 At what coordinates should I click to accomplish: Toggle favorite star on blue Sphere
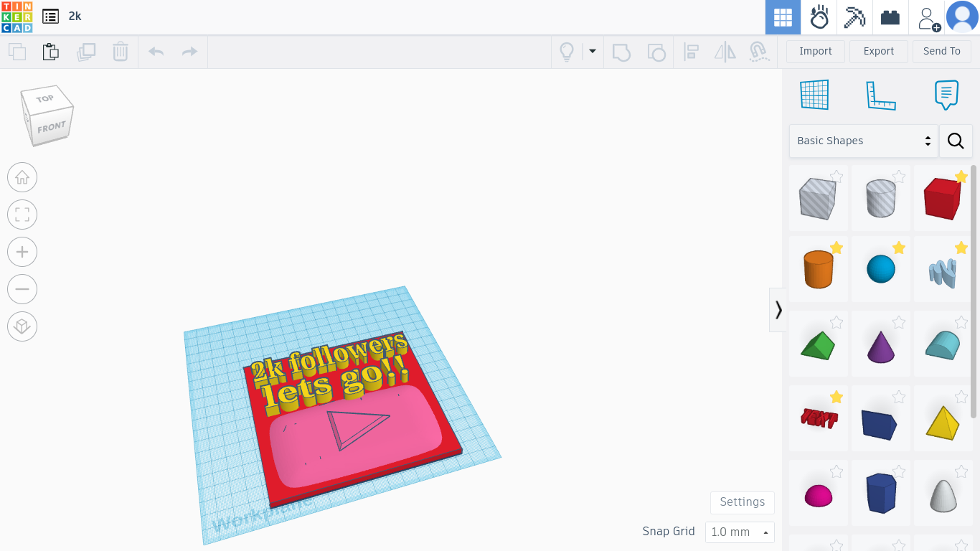(899, 248)
